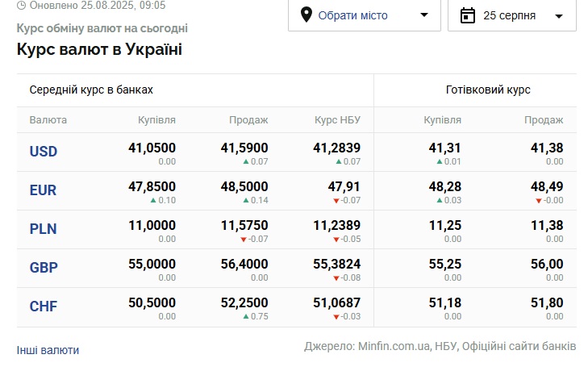
Task: Select the PLN currency link
Action: click(44, 229)
